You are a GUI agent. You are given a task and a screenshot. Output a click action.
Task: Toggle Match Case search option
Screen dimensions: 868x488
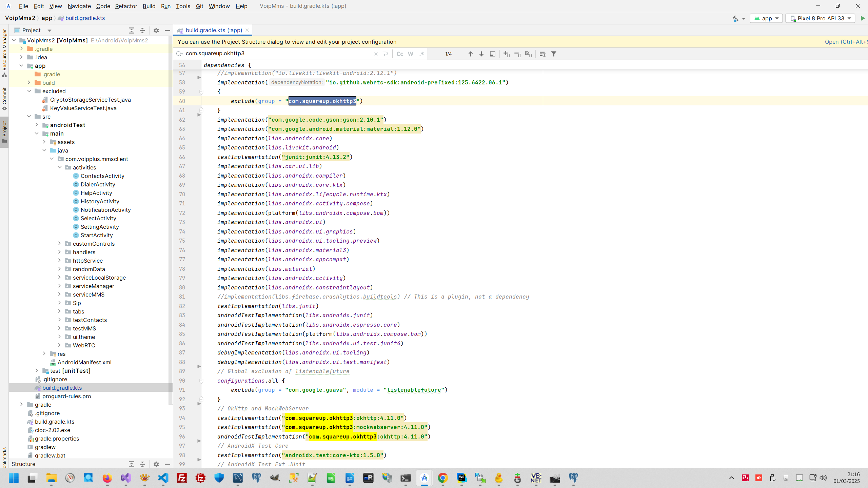[x=400, y=54]
